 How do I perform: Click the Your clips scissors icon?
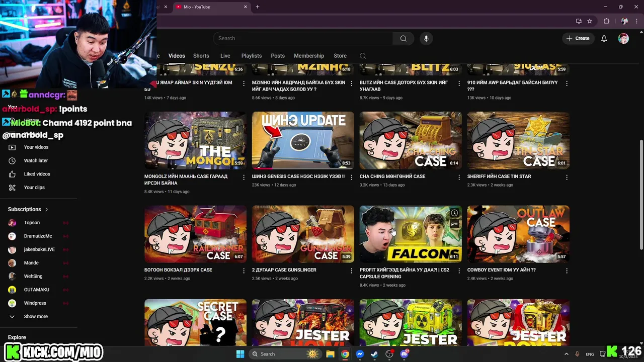[12, 188]
